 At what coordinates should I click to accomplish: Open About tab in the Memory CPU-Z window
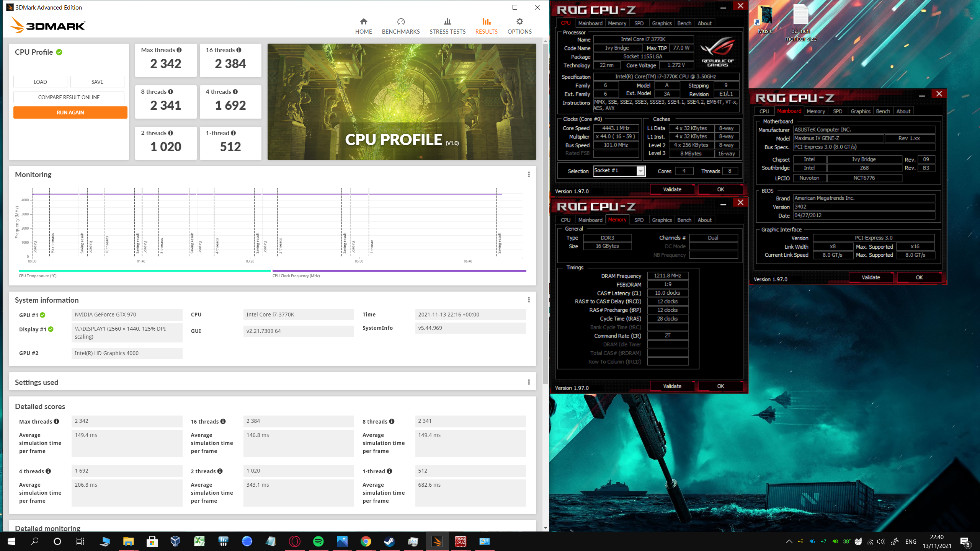pos(704,220)
